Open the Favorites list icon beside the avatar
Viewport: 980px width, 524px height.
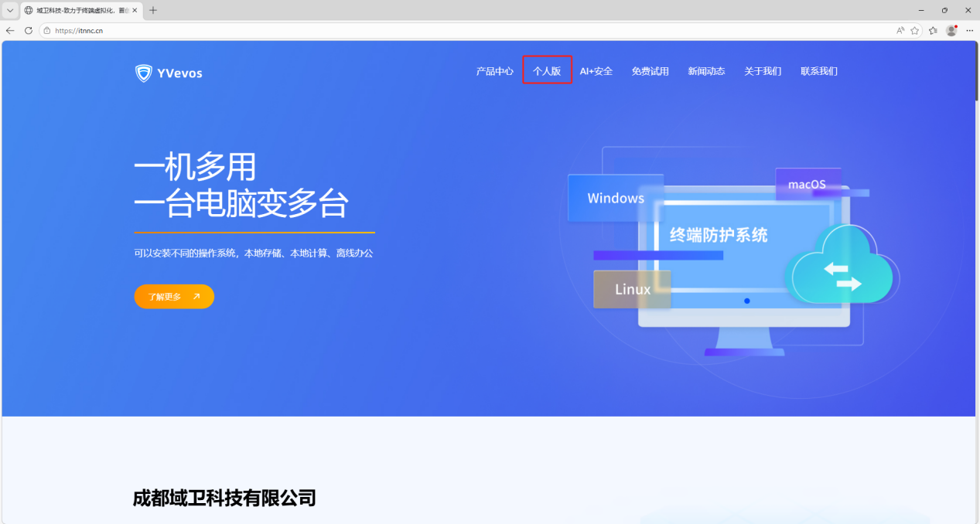[x=933, y=30]
